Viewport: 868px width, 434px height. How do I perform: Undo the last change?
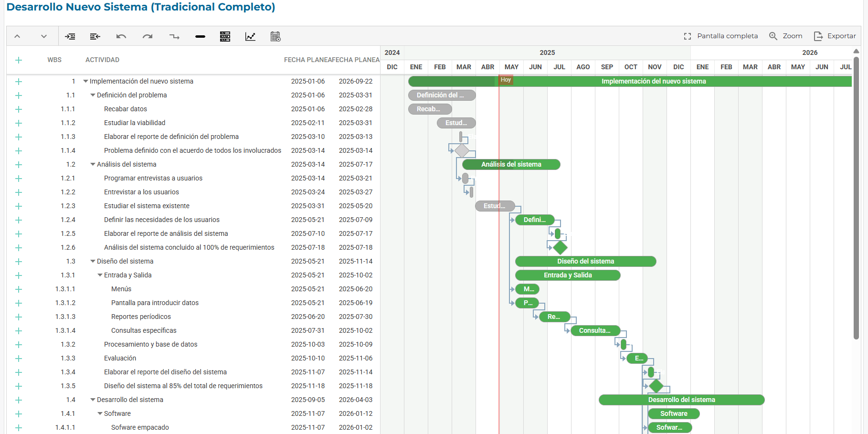pos(121,36)
